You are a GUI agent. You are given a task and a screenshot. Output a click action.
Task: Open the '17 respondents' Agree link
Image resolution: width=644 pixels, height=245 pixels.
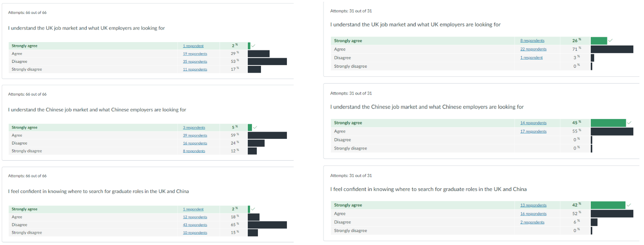(533, 131)
